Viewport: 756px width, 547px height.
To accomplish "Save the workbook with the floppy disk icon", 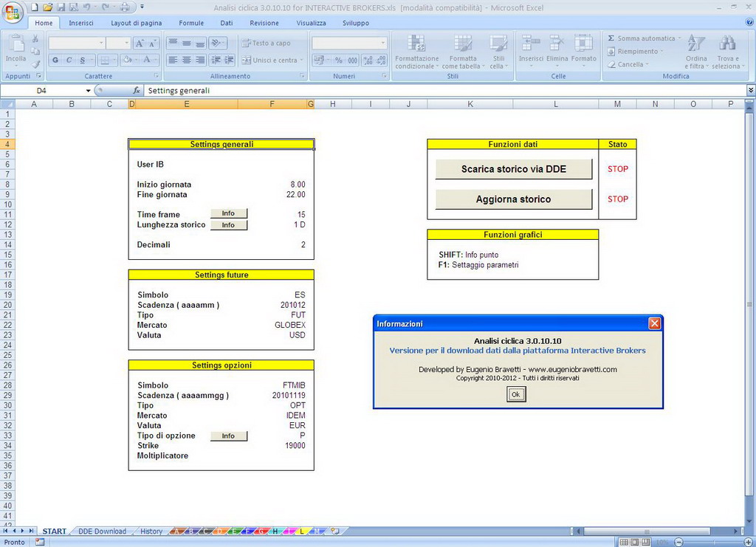I will point(61,7).
